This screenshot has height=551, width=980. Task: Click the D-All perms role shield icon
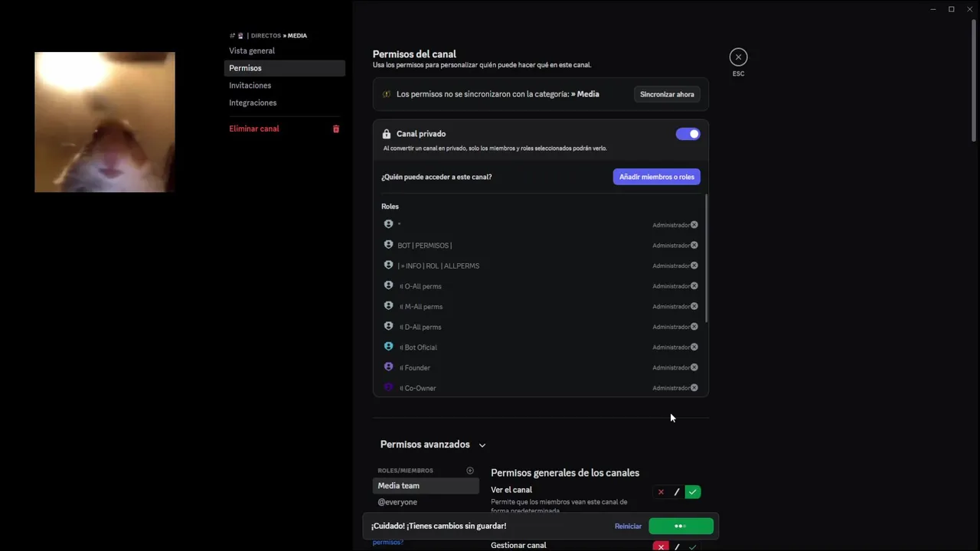388,326
